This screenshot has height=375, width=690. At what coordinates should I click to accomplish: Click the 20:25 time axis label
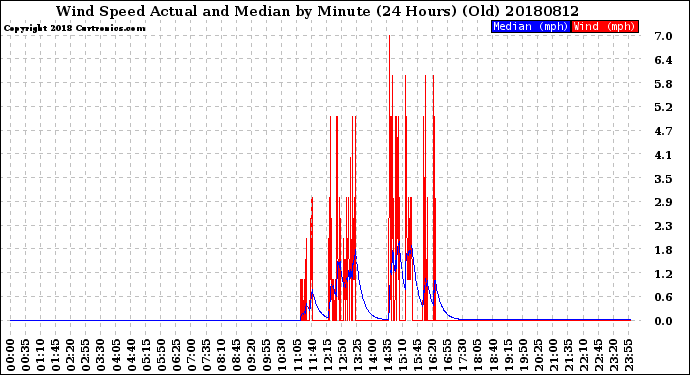(538, 355)
